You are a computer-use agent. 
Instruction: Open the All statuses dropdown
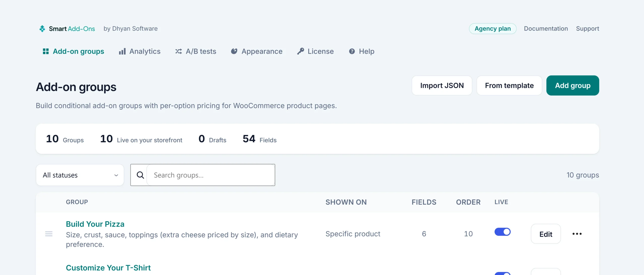tap(80, 175)
